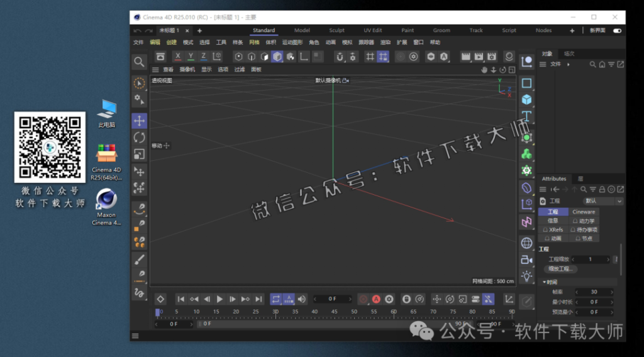644x357 pixels.
Task: Select 此电脑 desktop icon
Action: (x=107, y=114)
